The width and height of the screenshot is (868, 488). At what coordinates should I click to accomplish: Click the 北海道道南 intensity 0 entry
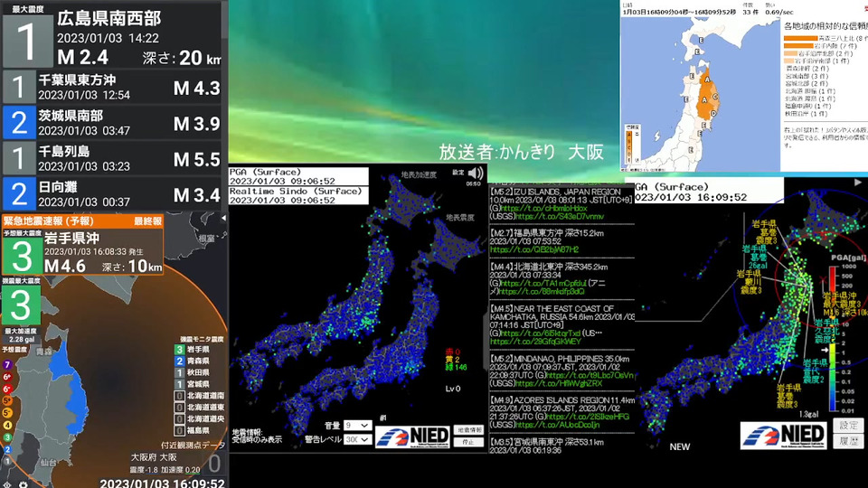coord(200,396)
